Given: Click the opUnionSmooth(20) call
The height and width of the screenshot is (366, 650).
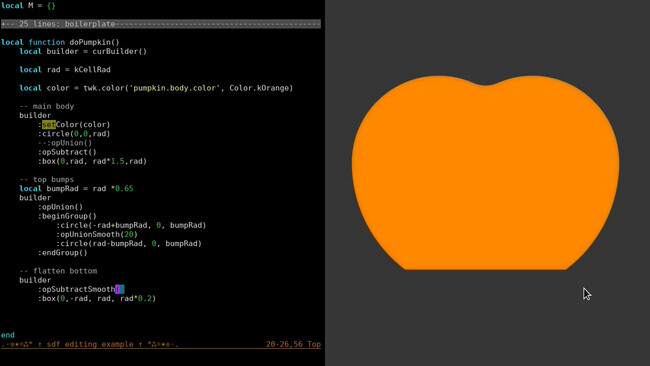Looking at the screenshot, I should (x=97, y=234).
